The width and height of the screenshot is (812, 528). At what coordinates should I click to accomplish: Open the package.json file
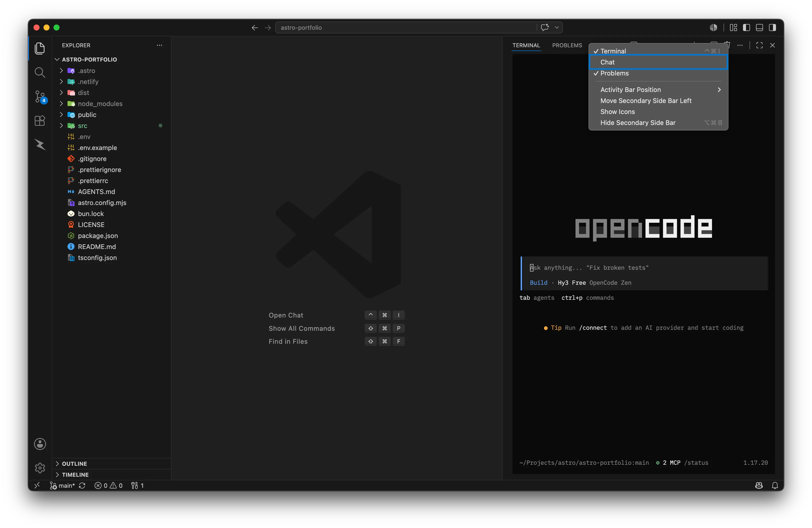point(111,236)
